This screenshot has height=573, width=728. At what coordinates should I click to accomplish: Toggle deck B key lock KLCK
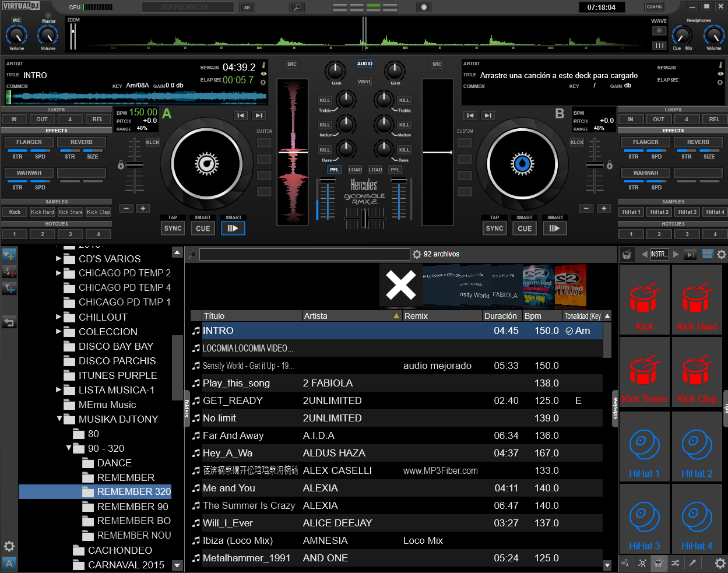pos(577,142)
